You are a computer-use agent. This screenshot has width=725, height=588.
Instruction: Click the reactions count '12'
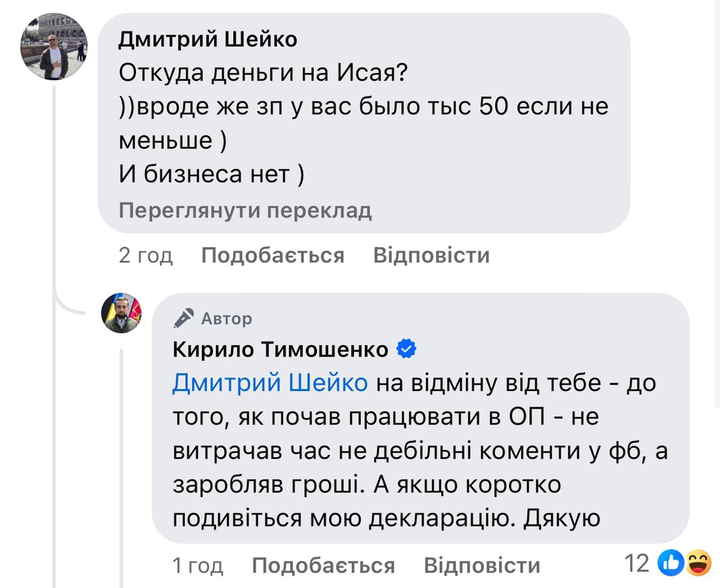click(x=636, y=563)
